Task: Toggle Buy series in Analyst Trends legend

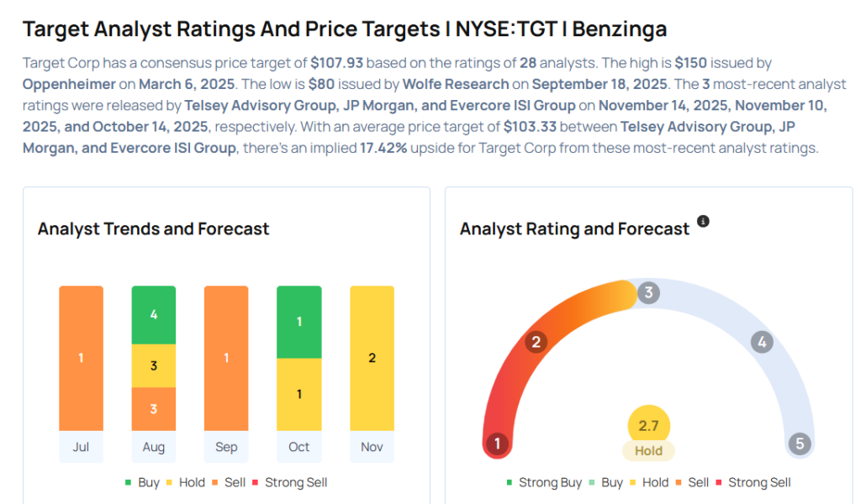Action: pos(144,482)
